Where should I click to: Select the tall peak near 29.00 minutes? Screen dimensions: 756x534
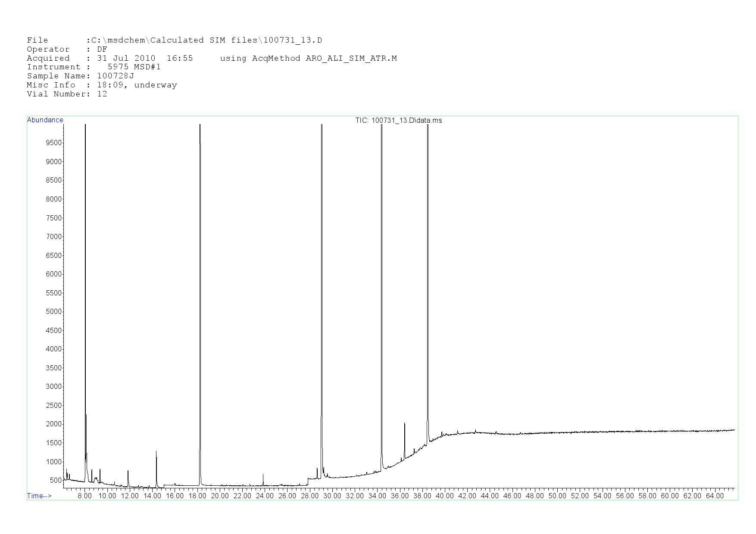(x=322, y=301)
